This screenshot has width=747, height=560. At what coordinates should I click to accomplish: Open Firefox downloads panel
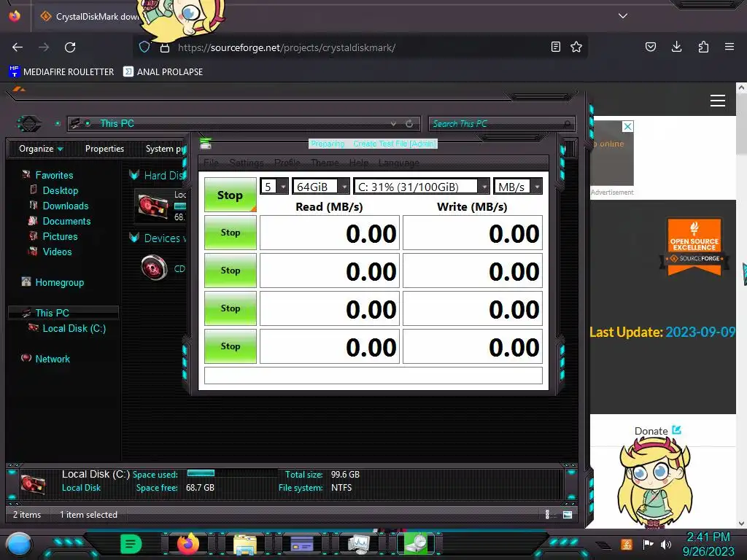coord(676,47)
